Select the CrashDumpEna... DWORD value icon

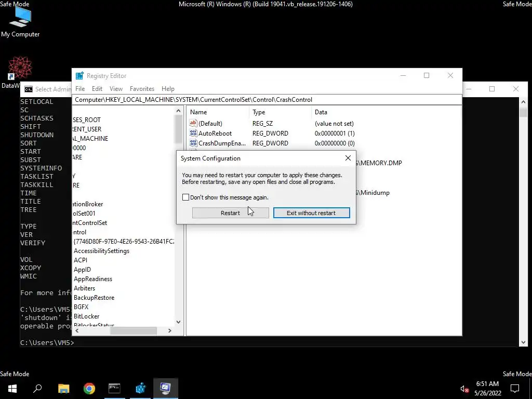coord(193,143)
